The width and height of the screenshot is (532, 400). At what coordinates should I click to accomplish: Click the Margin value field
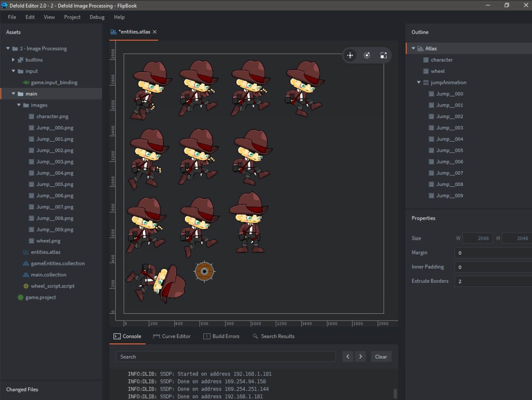click(493, 253)
